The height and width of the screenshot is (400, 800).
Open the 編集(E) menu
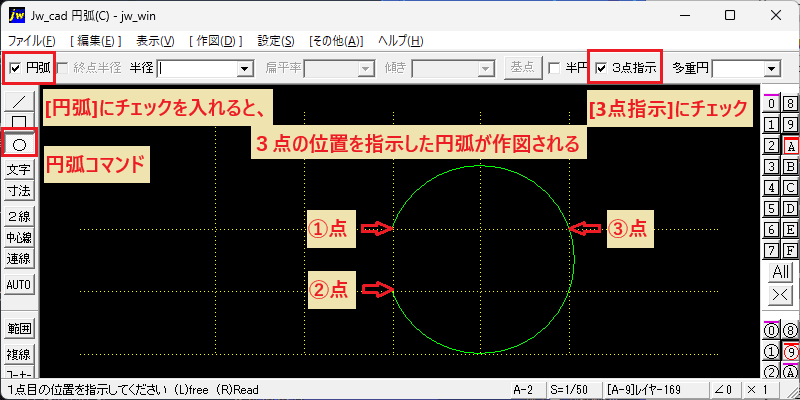(95, 41)
